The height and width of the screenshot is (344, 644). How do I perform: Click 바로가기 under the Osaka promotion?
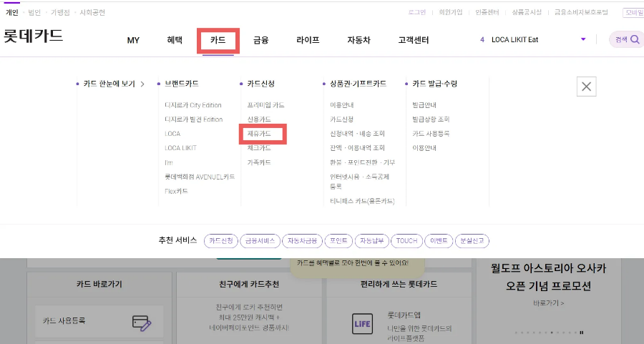(548, 303)
